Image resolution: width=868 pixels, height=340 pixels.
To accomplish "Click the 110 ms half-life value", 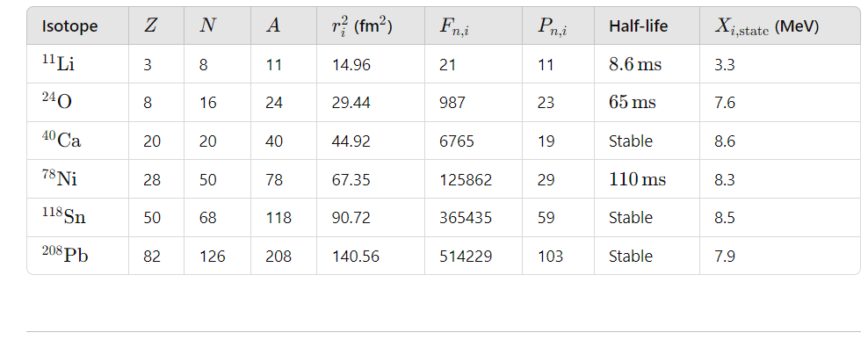I will point(637,179).
